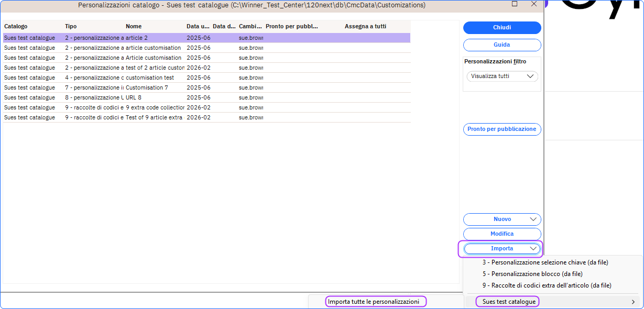644x309 pixels.
Task: Sort the list by the Catalogo column header
Action: [x=16, y=26]
